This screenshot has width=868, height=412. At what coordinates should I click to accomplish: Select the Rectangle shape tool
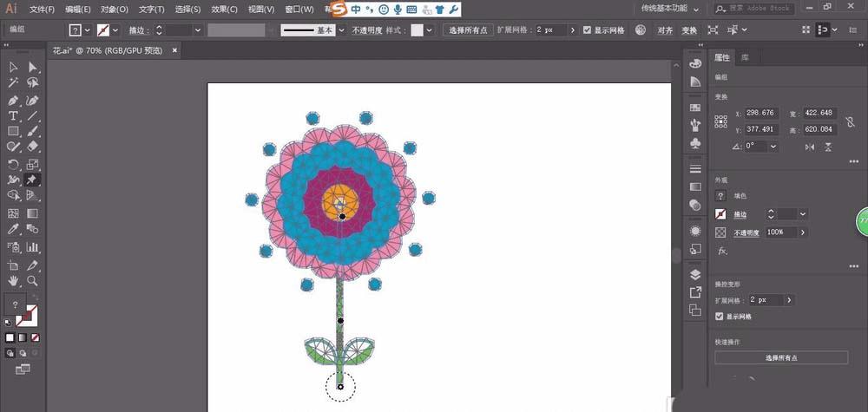14,132
